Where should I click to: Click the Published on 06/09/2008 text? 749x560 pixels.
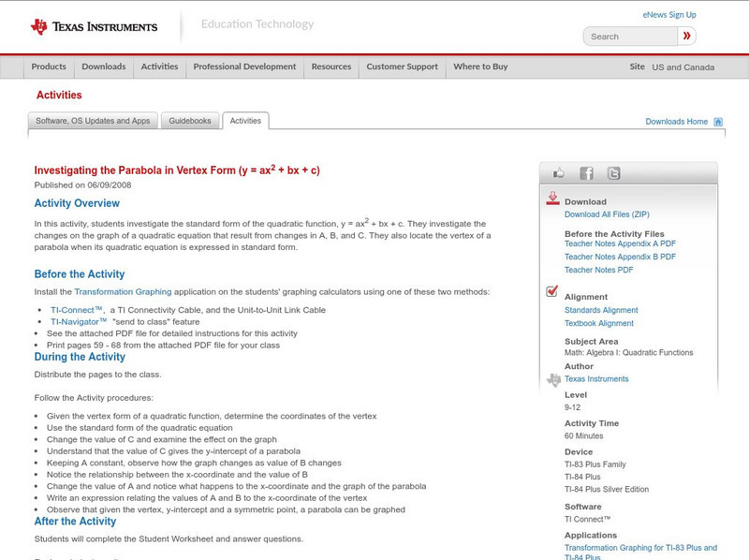coord(82,185)
